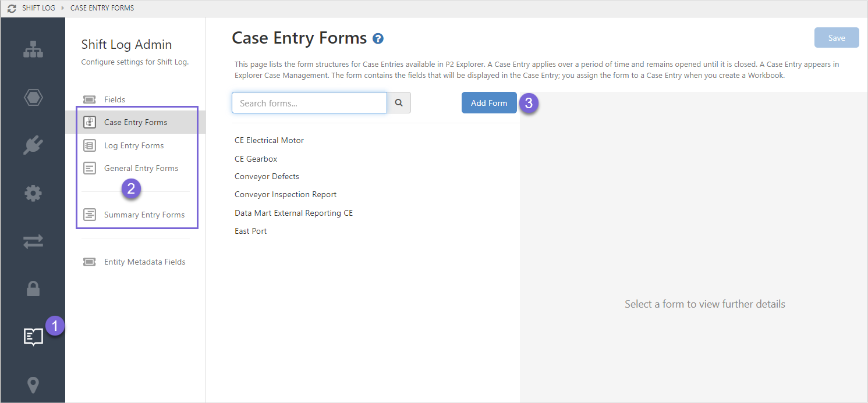868x403 pixels.
Task: Click the Save button
Action: [837, 38]
